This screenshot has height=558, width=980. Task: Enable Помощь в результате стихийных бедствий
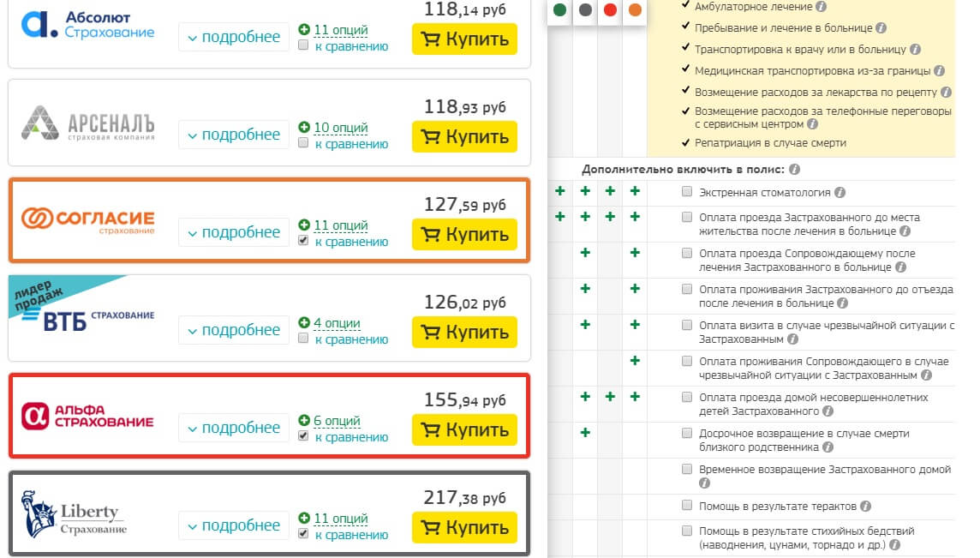pyautogui.click(x=687, y=531)
